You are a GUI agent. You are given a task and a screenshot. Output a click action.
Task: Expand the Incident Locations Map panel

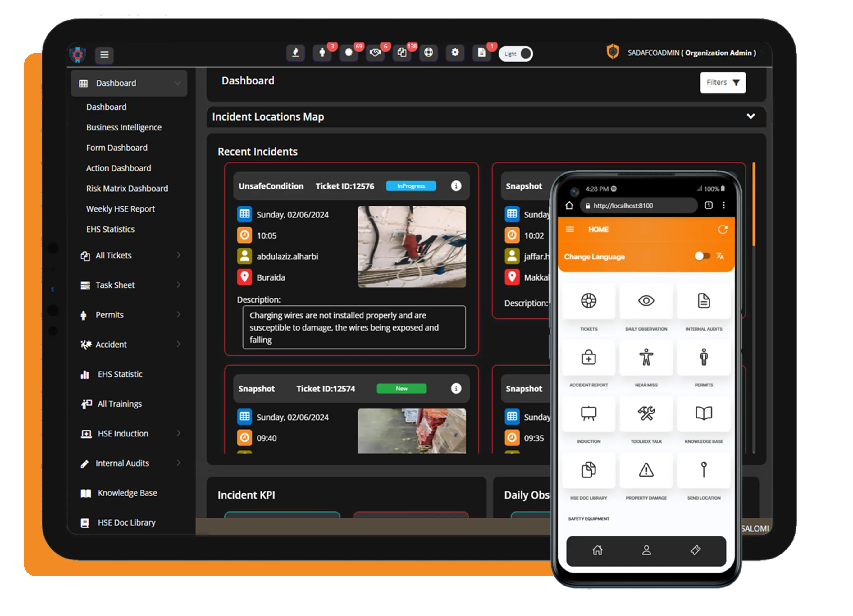pyautogui.click(x=750, y=116)
